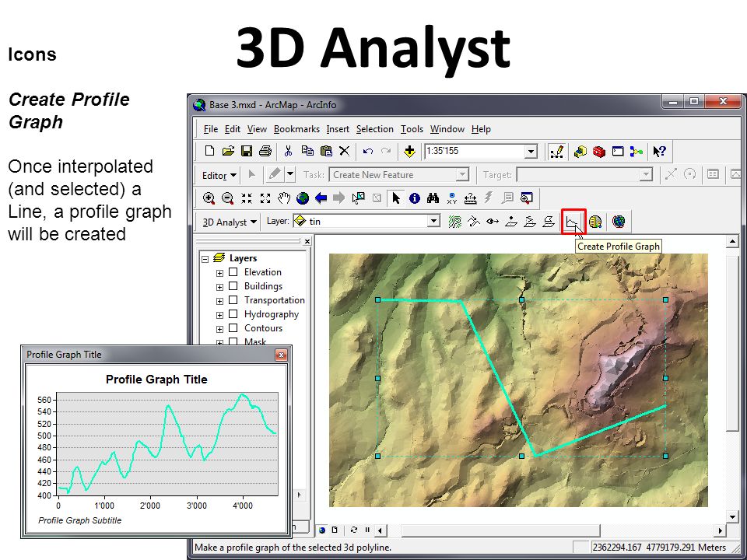Screen dimensions: 747x560
Task: Select the Zoom In tool
Action: [209, 198]
